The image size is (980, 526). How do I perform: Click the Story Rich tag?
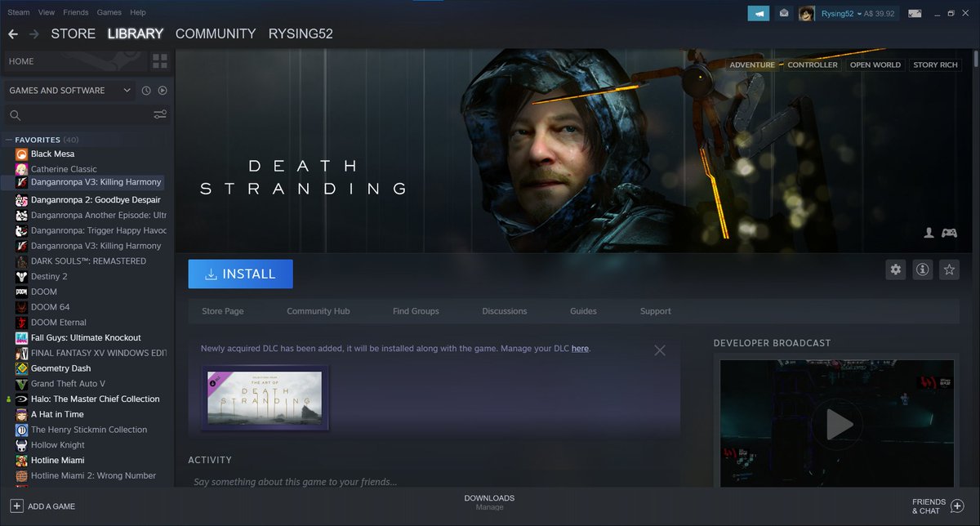[936, 65]
